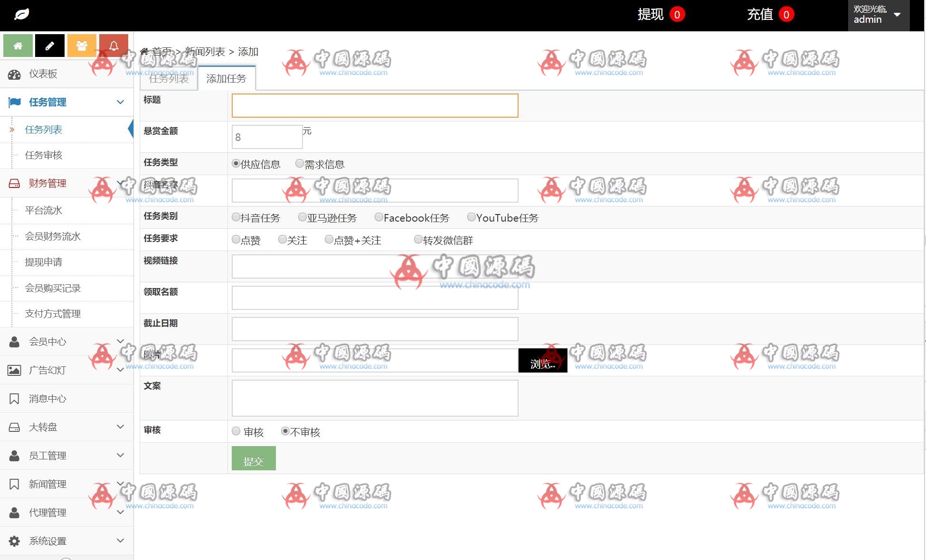Open 任务列表 in the sidebar
Screen dimensions: 926x560
pyautogui.click(x=44, y=130)
